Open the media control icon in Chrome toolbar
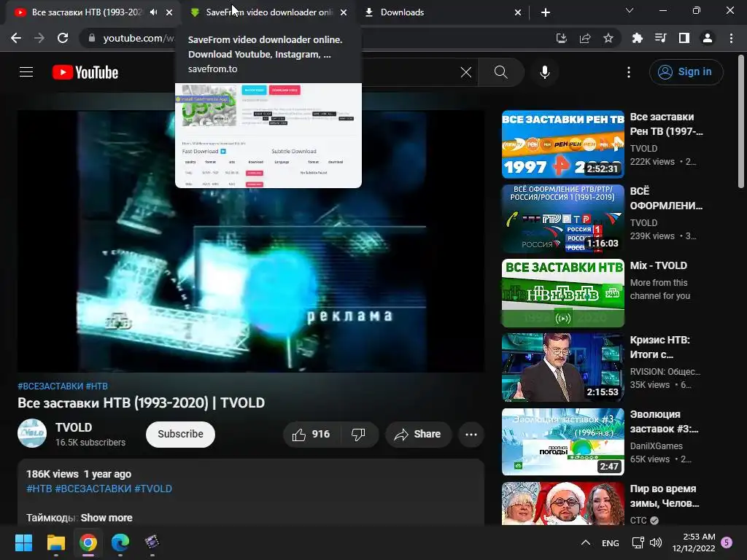This screenshot has height=560, width=747. coord(660,38)
